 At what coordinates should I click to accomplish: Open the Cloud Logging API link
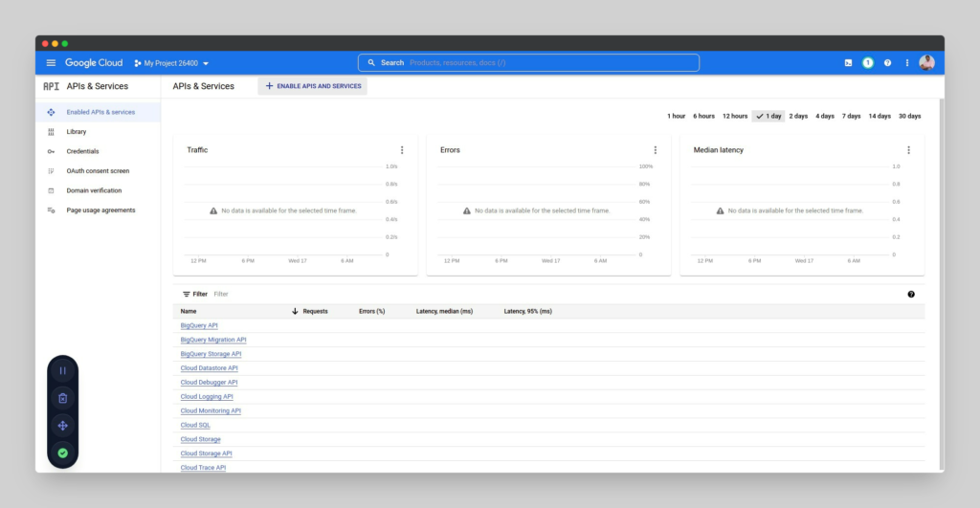pos(207,397)
